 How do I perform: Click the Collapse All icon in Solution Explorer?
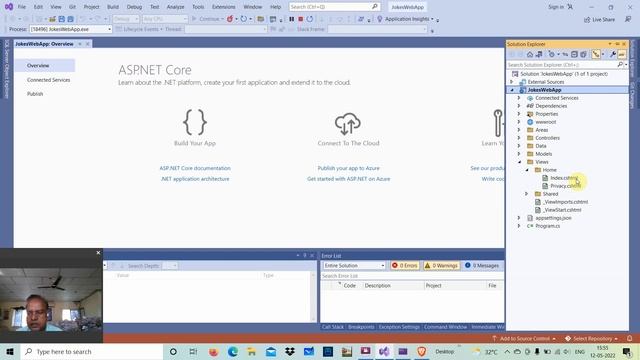[574, 54]
